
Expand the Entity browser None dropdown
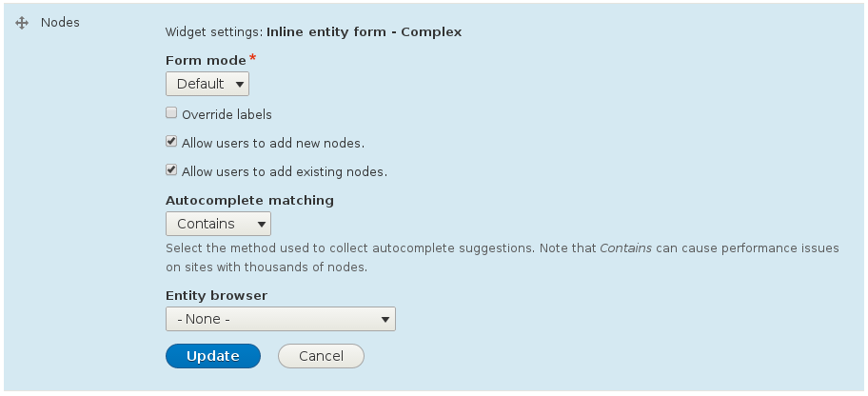(281, 319)
